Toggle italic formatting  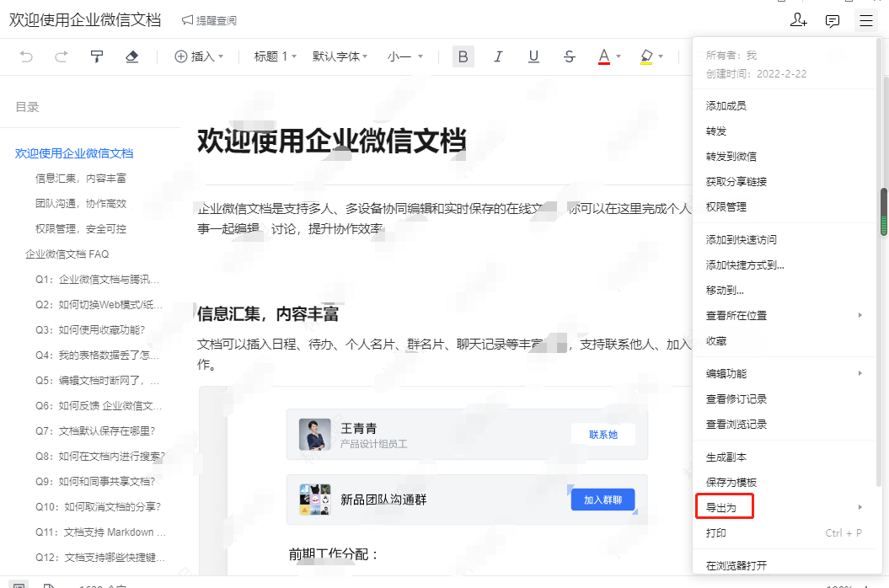click(x=498, y=56)
